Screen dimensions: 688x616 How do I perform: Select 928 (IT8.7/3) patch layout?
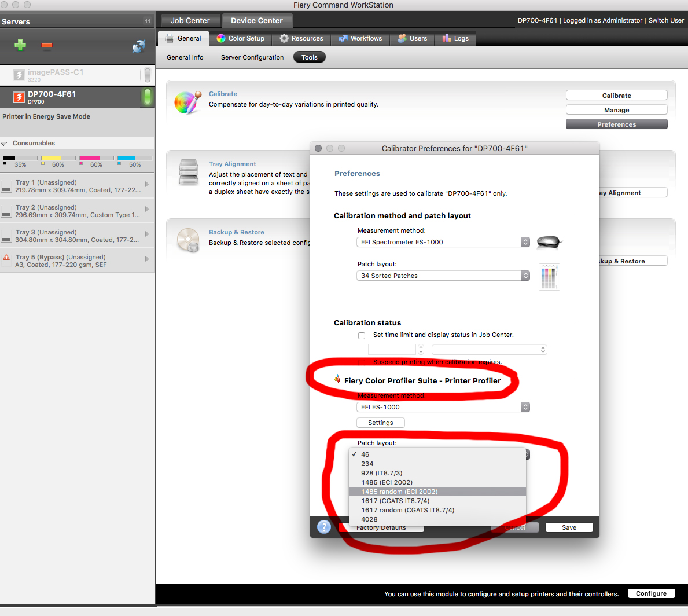pyautogui.click(x=437, y=473)
